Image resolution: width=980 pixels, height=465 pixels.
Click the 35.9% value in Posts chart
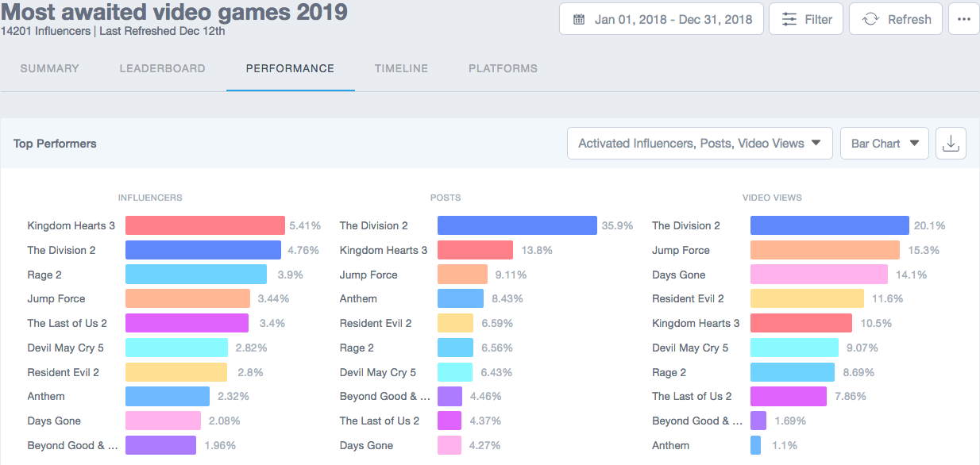[617, 225]
